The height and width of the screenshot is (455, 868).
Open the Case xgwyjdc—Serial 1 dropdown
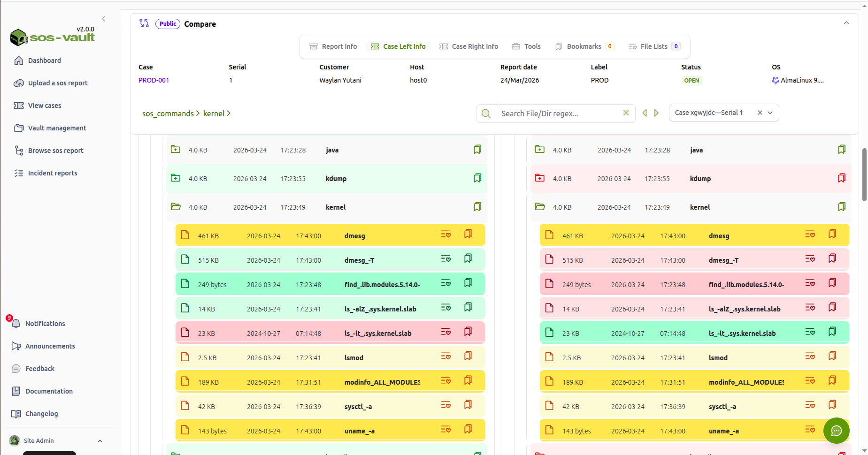pyautogui.click(x=770, y=113)
